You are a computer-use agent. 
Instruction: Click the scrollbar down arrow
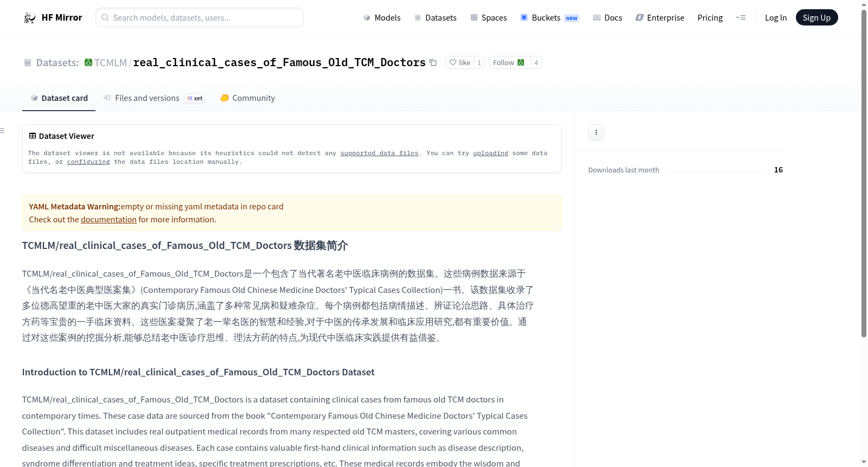[864, 462]
